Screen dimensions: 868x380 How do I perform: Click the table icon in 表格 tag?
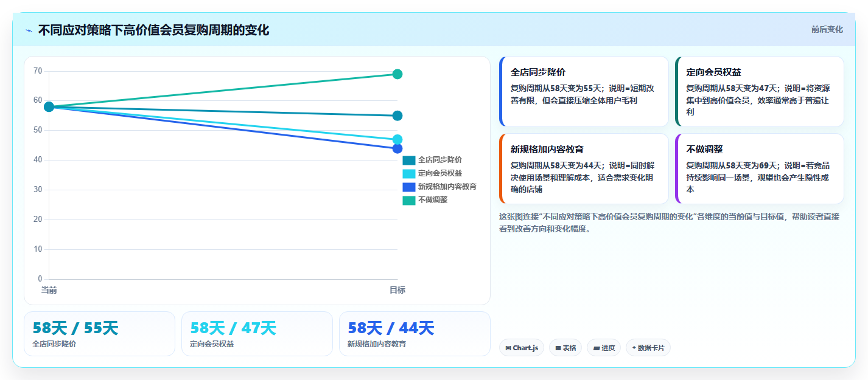click(558, 348)
